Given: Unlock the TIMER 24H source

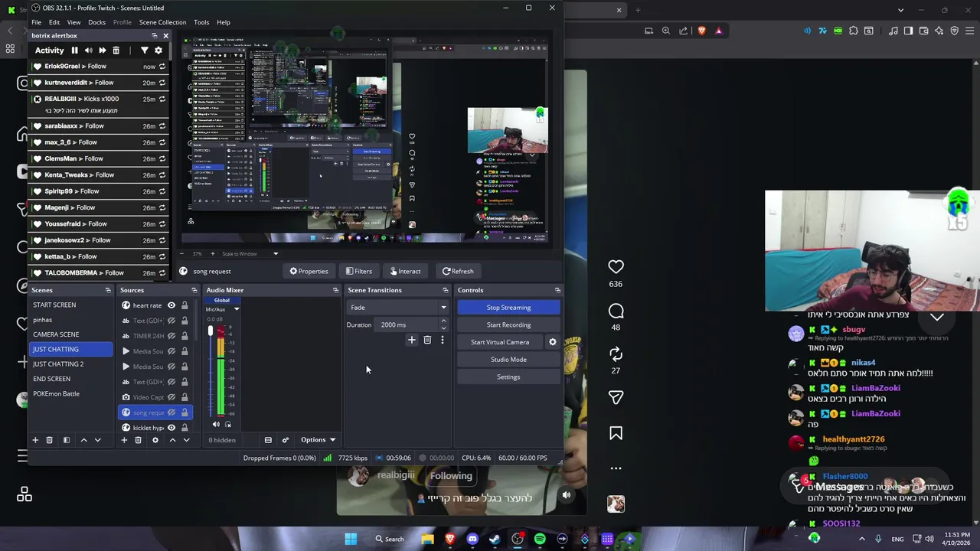Looking at the screenshot, I should (185, 336).
